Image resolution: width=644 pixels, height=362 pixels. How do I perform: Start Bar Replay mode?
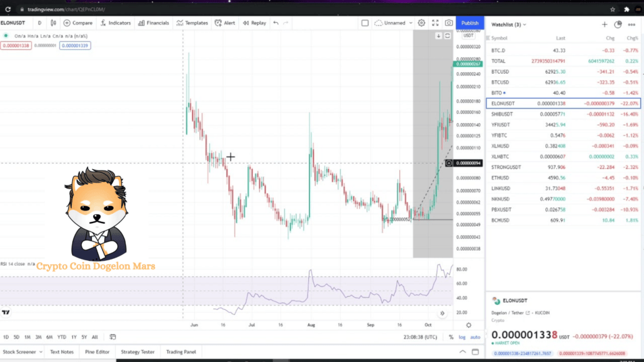pyautogui.click(x=255, y=23)
